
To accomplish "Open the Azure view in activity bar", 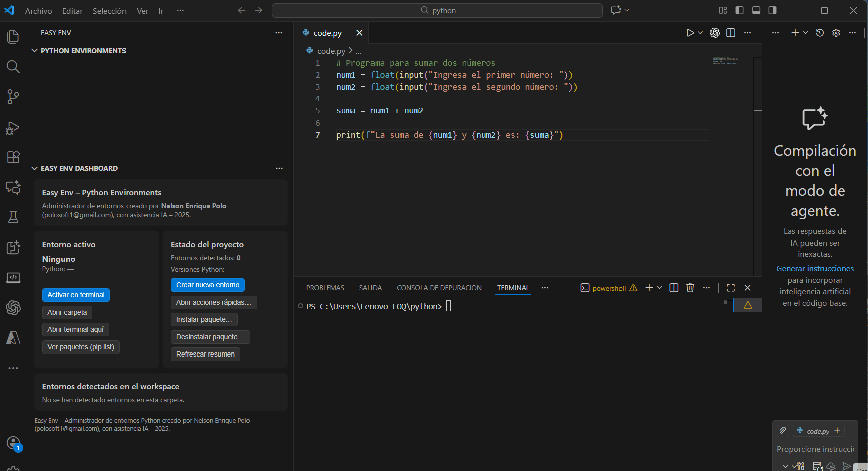I will 13,338.
